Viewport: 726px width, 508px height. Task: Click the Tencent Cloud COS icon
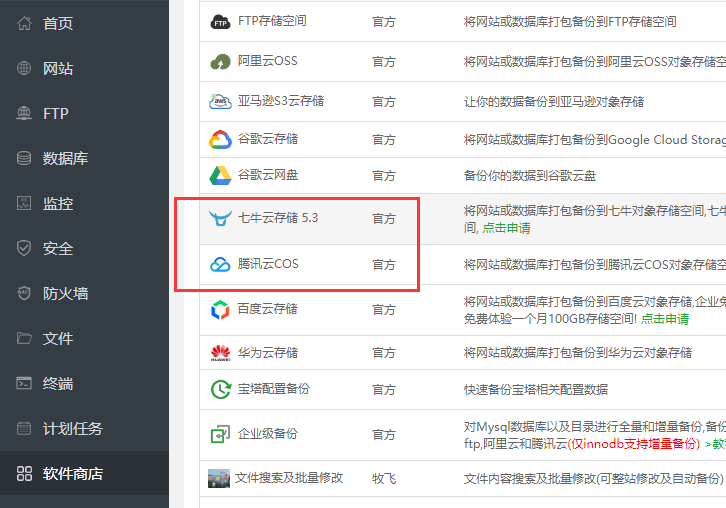(x=219, y=265)
